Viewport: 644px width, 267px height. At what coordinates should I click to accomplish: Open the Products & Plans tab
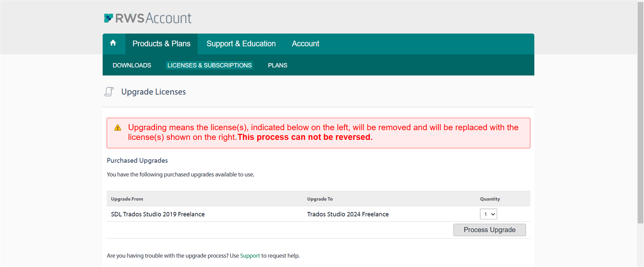tap(161, 44)
